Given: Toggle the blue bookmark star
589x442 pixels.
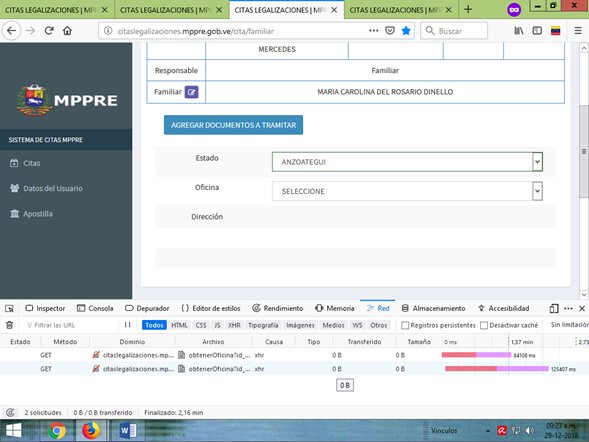Looking at the screenshot, I should pos(406,31).
